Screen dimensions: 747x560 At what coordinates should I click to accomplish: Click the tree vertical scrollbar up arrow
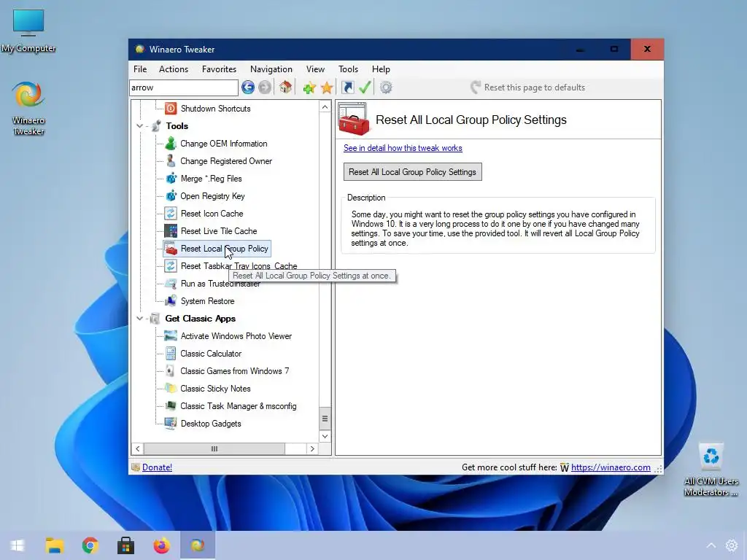[325, 107]
